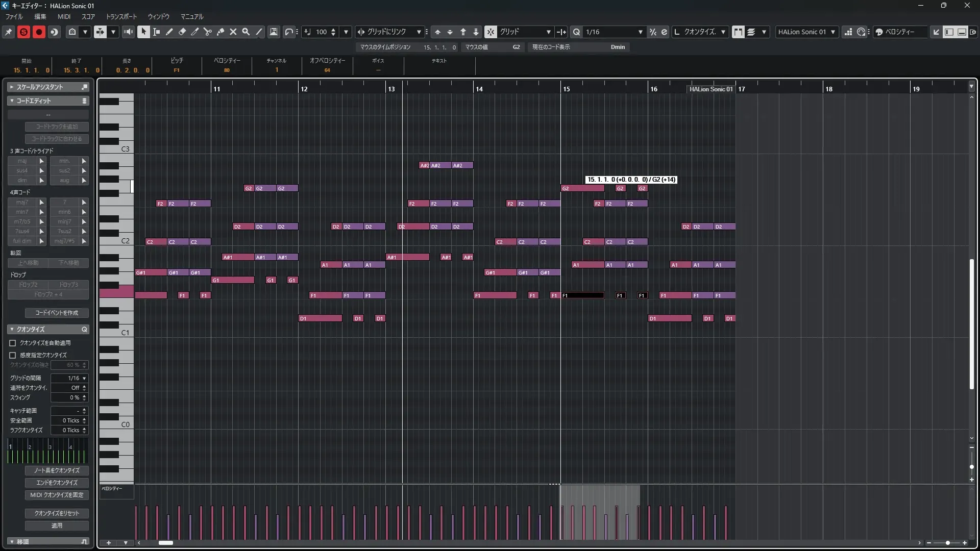980x551 pixels.
Task: Open the MIDI menu
Action: 64,16
